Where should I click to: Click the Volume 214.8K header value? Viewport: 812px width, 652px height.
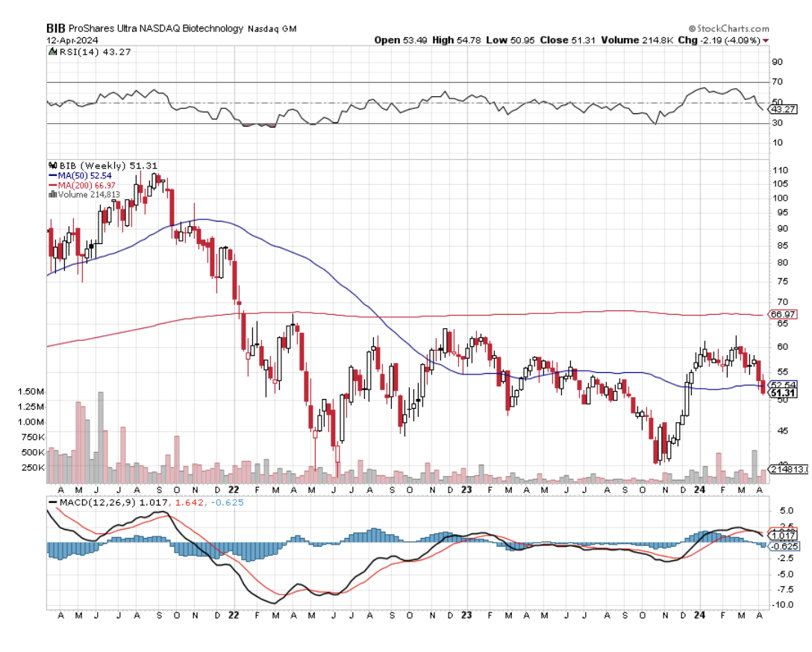tap(637, 40)
